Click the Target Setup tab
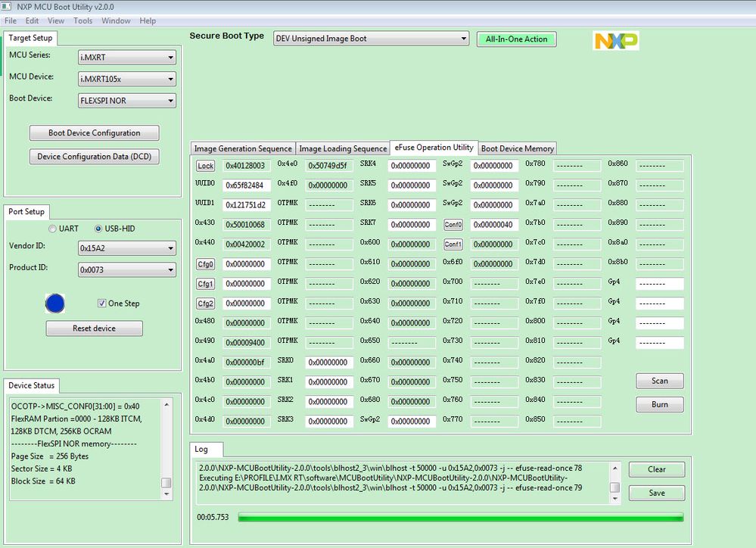Viewport: 756px width, 548px height. pos(30,38)
